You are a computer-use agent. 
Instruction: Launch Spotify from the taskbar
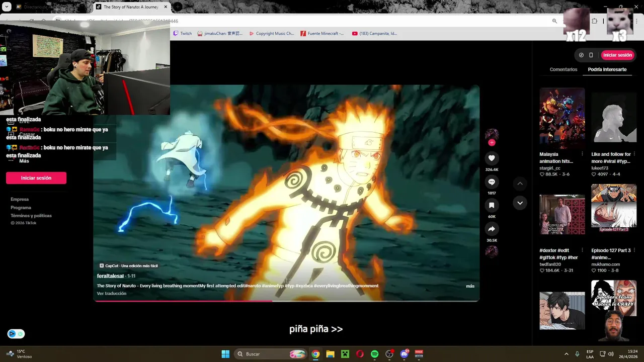pos(374,354)
